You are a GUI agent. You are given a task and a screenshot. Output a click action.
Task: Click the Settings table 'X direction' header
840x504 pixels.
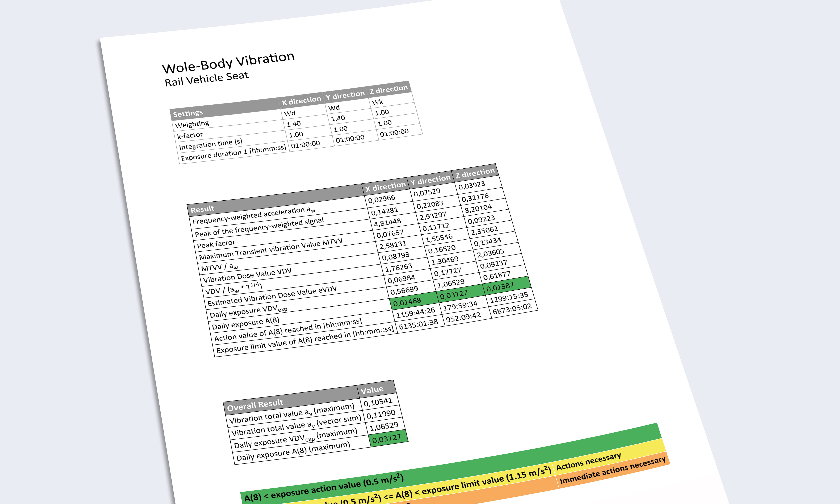[x=301, y=101]
